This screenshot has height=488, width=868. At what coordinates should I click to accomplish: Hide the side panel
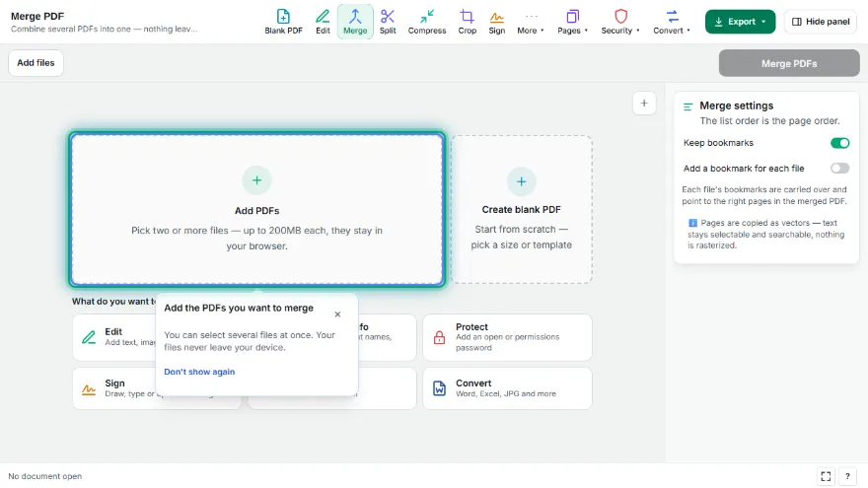821,22
